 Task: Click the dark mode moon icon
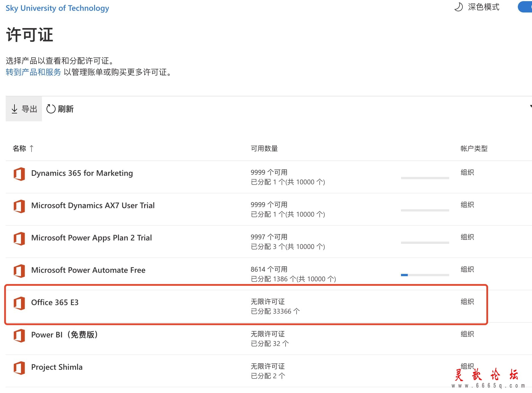[x=459, y=7]
